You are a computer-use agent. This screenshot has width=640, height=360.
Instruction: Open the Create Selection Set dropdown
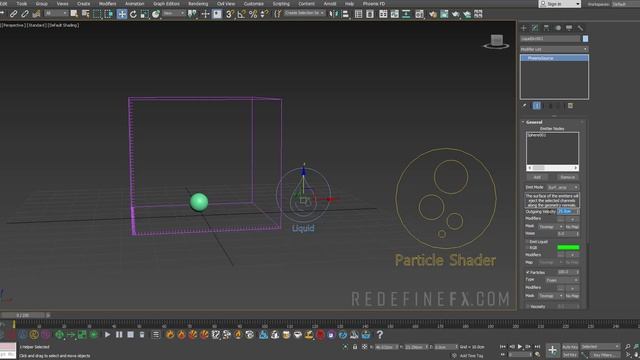tap(304, 13)
